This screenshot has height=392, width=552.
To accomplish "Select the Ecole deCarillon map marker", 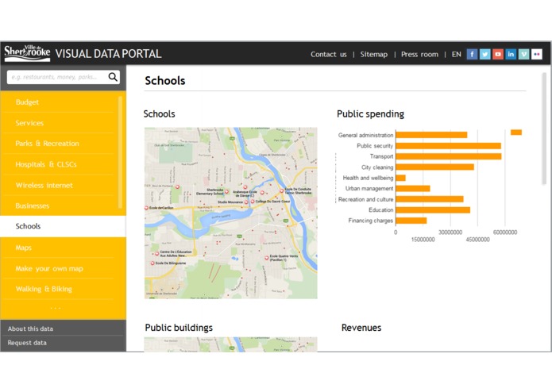I will point(146,208).
